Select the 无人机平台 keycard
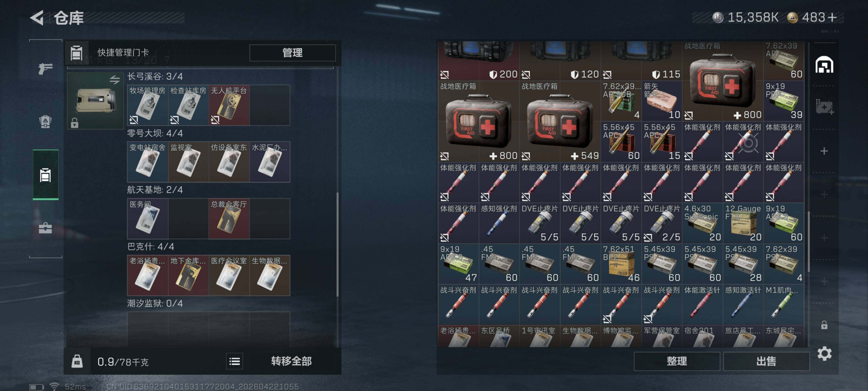 click(229, 105)
